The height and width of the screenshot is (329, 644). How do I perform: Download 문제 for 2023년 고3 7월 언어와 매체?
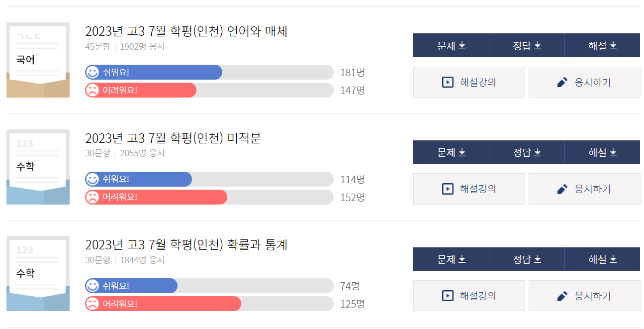pyautogui.click(x=451, y=45)
